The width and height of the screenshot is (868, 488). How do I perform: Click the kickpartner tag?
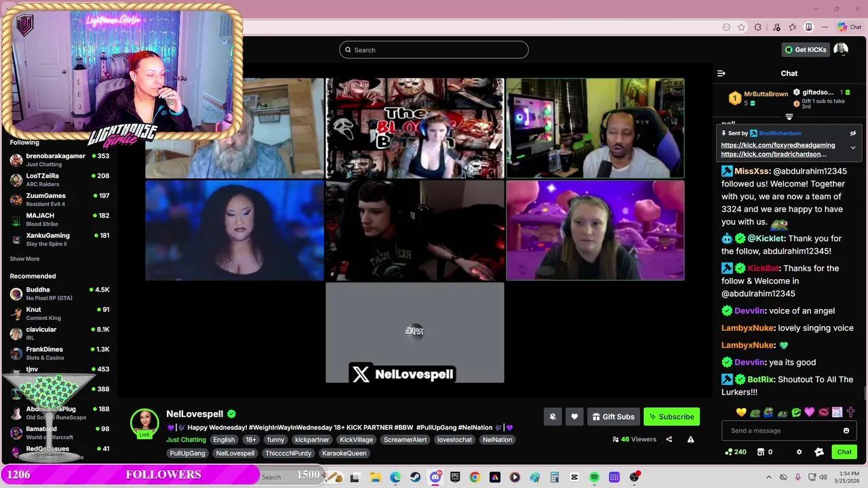(312, 440)
